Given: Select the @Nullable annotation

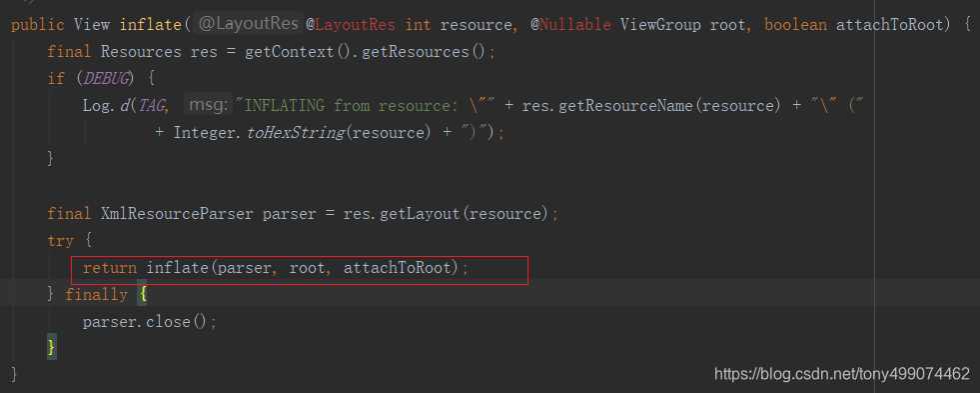Looking at the screenshot, I should [570, 24].
